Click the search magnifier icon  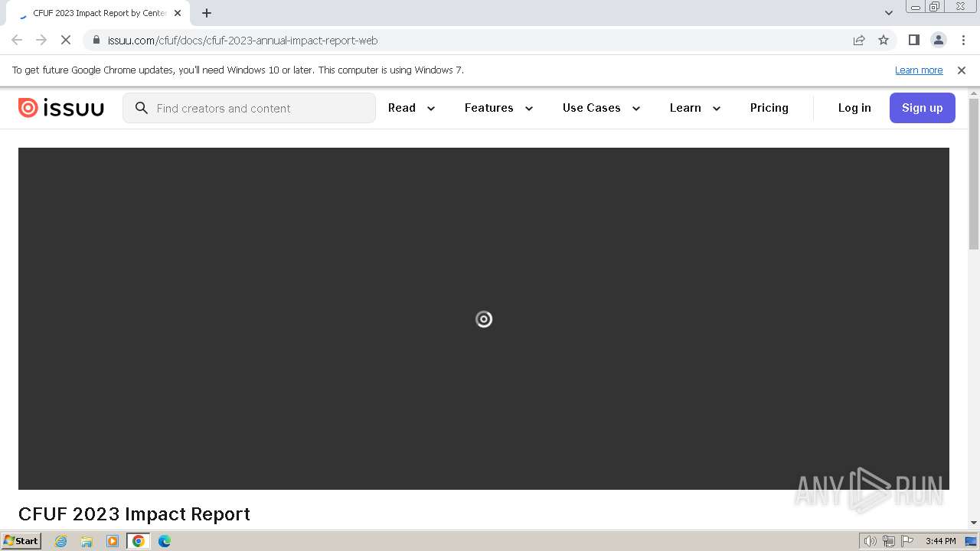[x=141, y=108]
